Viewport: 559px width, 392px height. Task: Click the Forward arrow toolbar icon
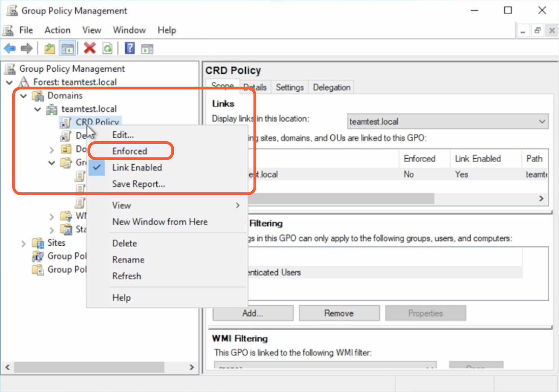point(26,49)
